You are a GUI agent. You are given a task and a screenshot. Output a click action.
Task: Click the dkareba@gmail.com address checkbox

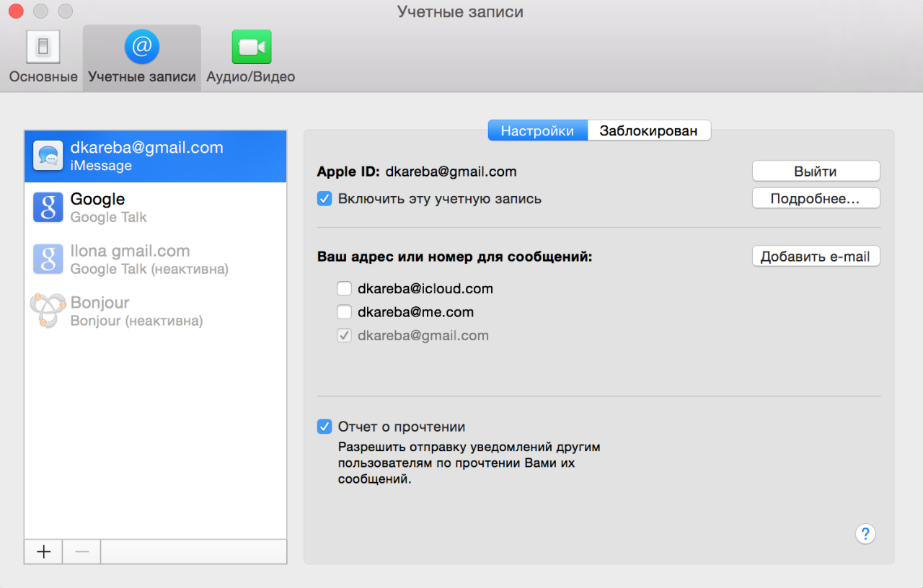344,335
